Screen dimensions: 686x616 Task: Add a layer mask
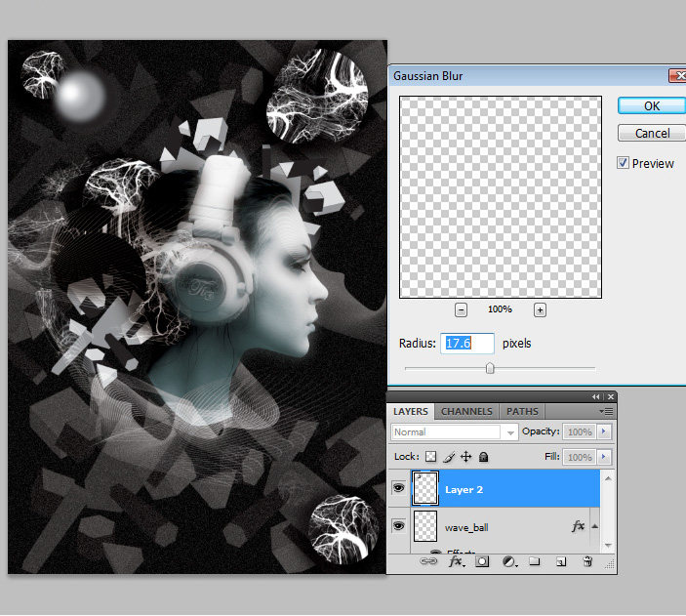(x=482, y=562)
